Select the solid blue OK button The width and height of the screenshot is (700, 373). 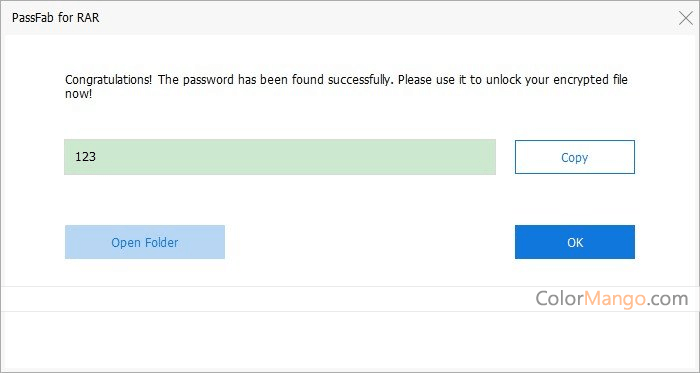point(575,242)
